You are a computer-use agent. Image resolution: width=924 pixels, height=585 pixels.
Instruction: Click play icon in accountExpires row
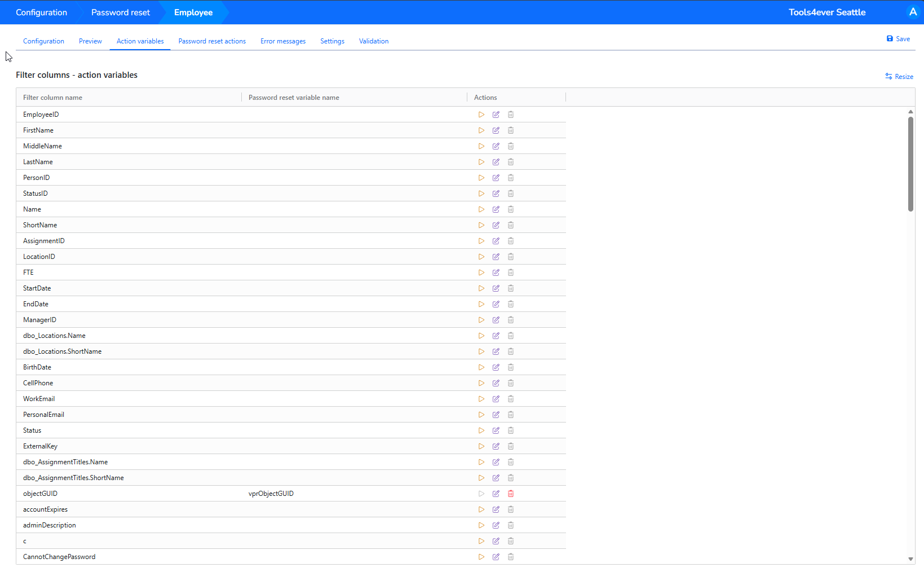(x=481, y=509)
